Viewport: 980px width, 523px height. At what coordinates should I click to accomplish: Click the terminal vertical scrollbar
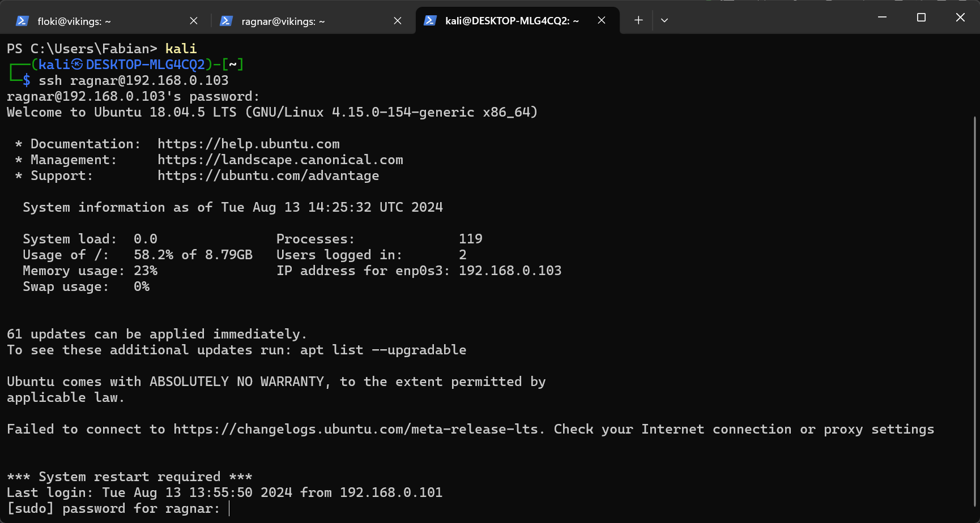click(x=974, y=311)
